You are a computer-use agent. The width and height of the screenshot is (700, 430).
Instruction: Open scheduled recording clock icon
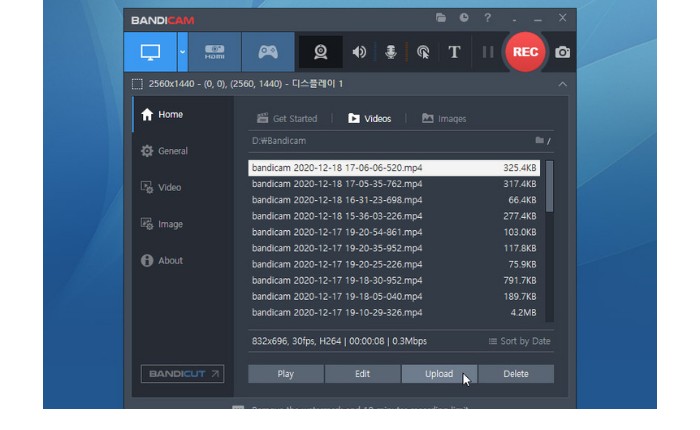point(464,18)
